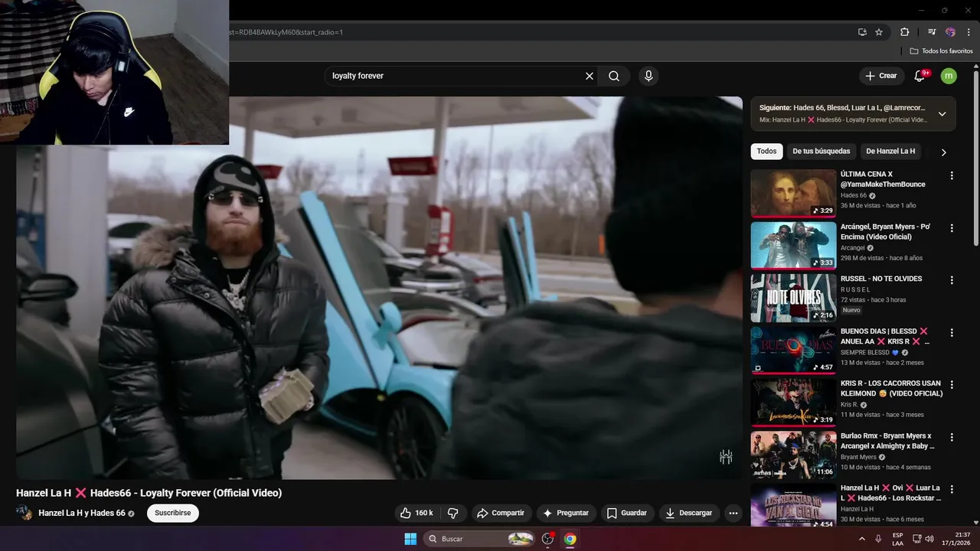Open KRIS R LOS CACORROS video title
Image resolution: width=980 pixels, height=551 pixels.
pyautogui.click(x=892, y=389)
